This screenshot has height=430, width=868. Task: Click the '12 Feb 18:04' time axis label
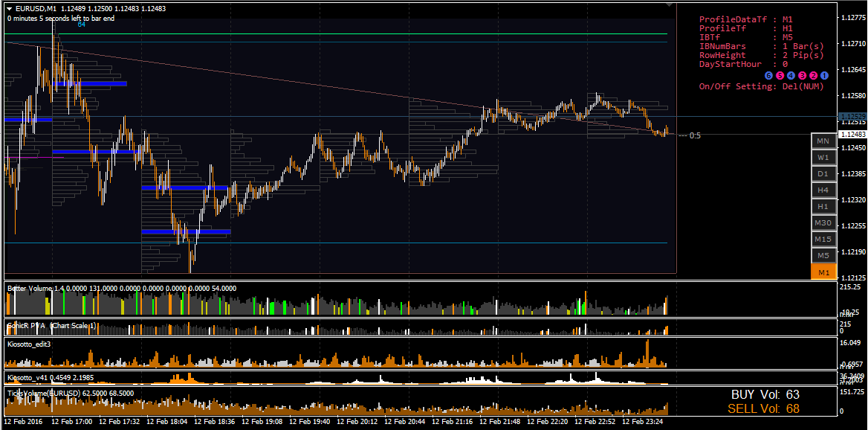pos(166,421)
